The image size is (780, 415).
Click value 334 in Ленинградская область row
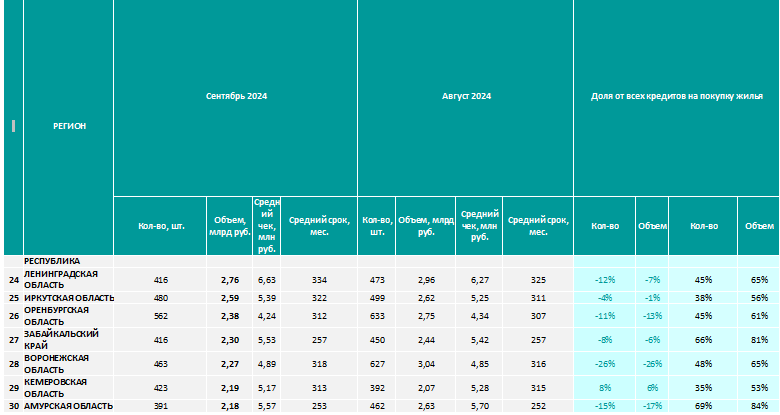319,280
